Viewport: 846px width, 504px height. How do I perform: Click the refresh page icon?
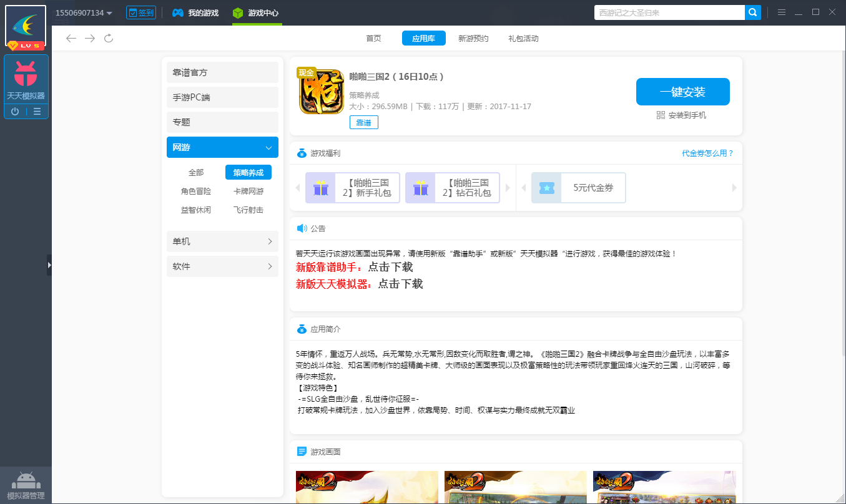coord(109,39)
